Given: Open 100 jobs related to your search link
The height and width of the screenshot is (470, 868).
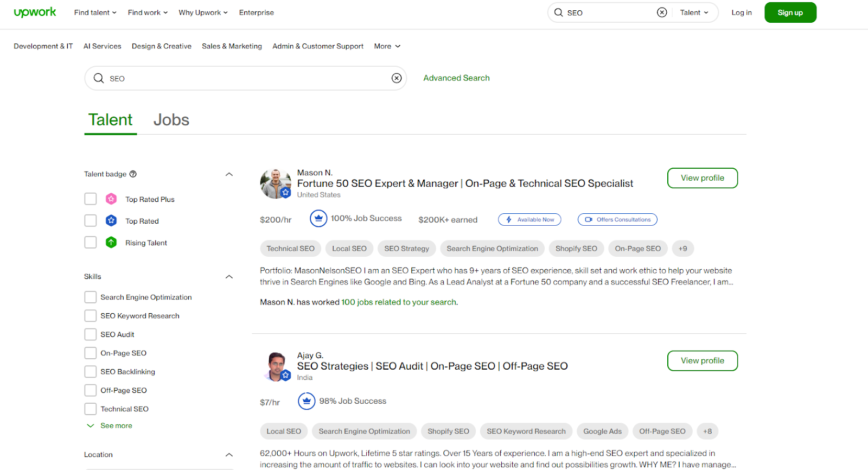Looking at the screenshot, I should (399, 302).
